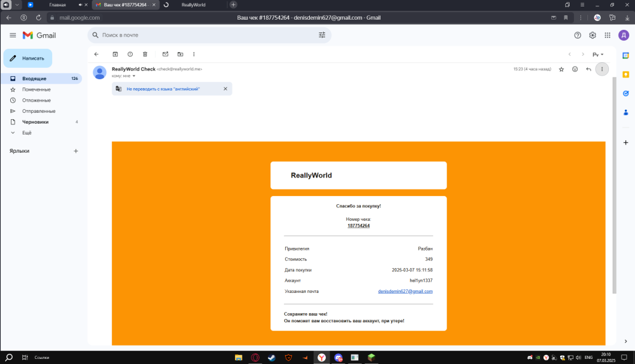Select the ReallyWorld heading in the email
Viewport: 635px width, 364px height.
click(x=311, y=176)
